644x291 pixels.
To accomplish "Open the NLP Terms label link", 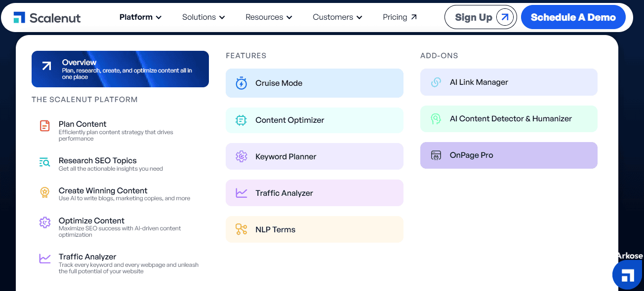I will [x=276, y=229].
